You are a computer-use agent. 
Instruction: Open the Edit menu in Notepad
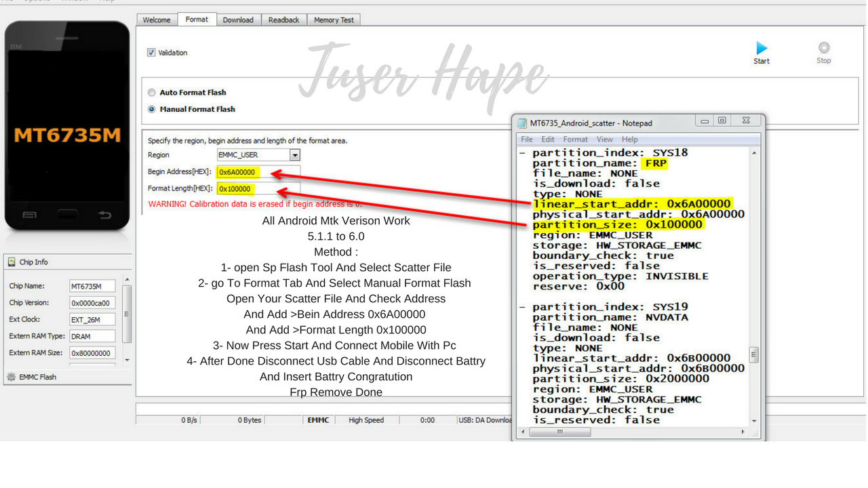click(x=548, y=139)
